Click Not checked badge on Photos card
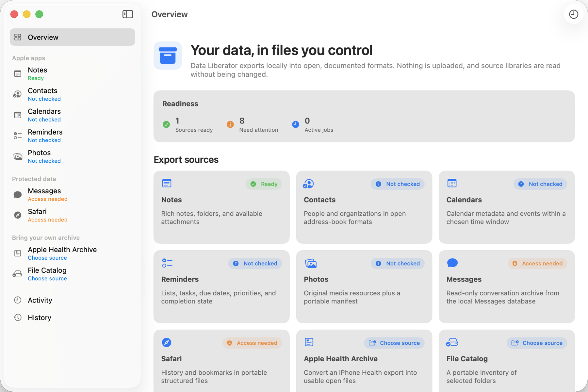The width and height of the screenshot is (588, 392). point(398,263)
